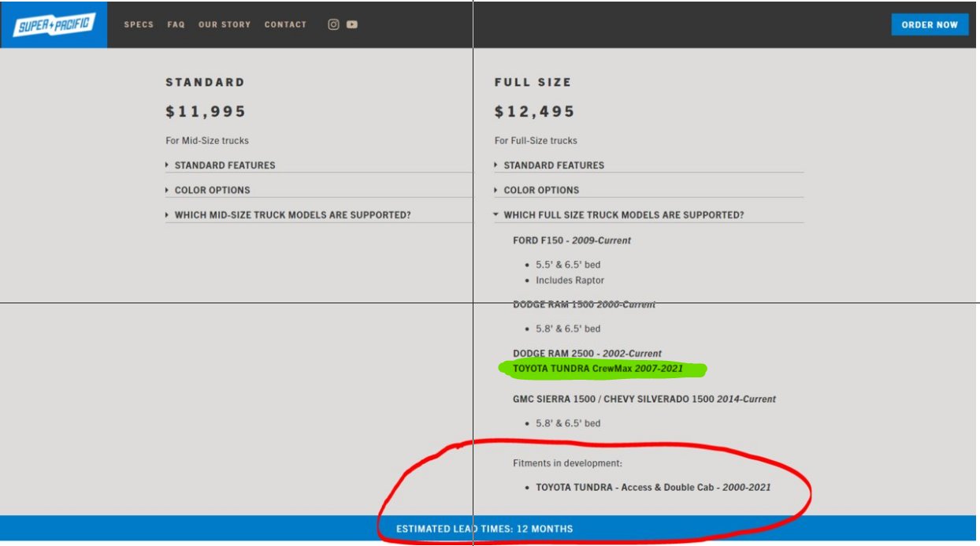Click 'Fitments in development:' text

[567, 463]
